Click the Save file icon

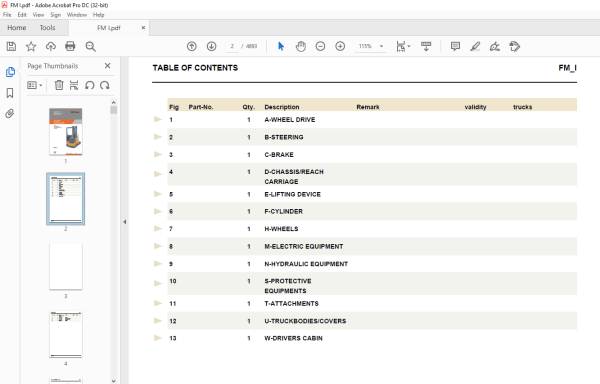[x=11, y=47]
